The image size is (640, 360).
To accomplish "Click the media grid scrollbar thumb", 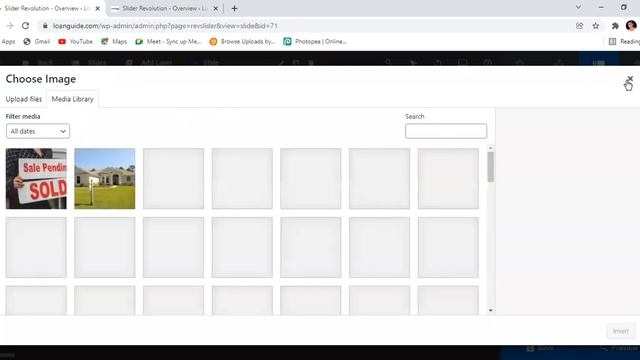I will [491, 167].
